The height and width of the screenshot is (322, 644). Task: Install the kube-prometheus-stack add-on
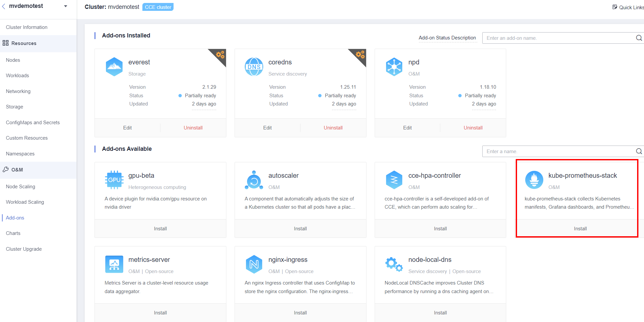point(580,229)
